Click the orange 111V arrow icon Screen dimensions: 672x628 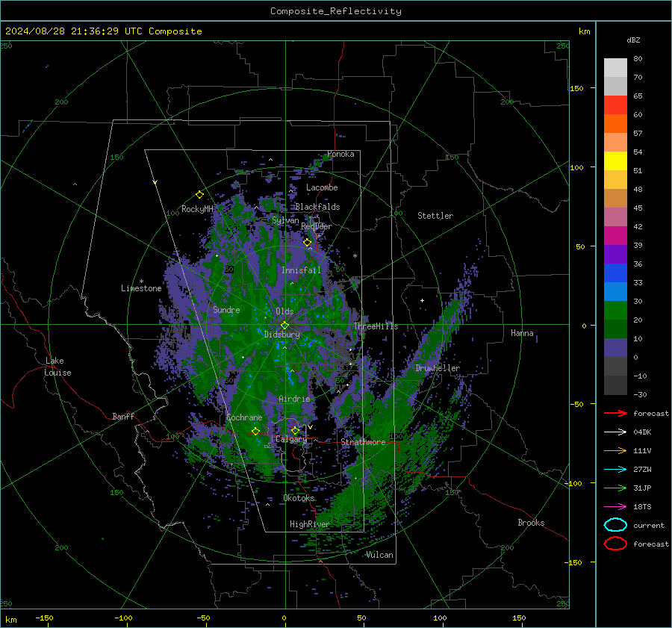tap(615, 450)
